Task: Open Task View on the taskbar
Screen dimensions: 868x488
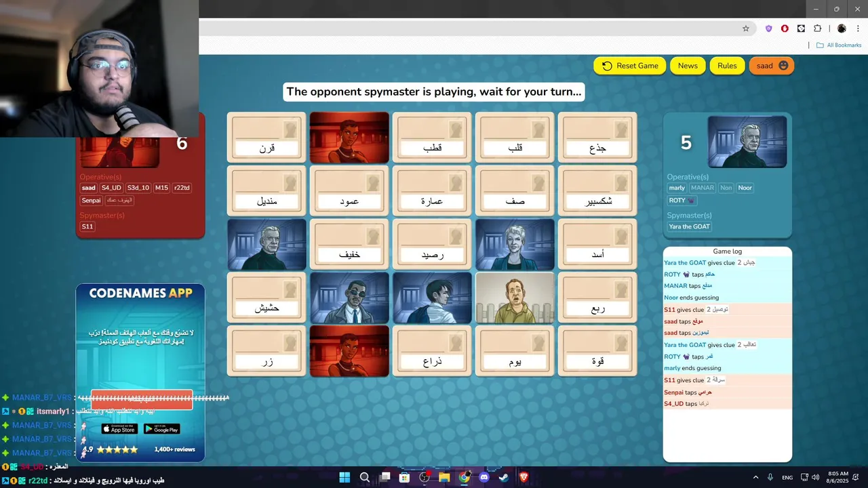Action: click(x=385, y=477)
